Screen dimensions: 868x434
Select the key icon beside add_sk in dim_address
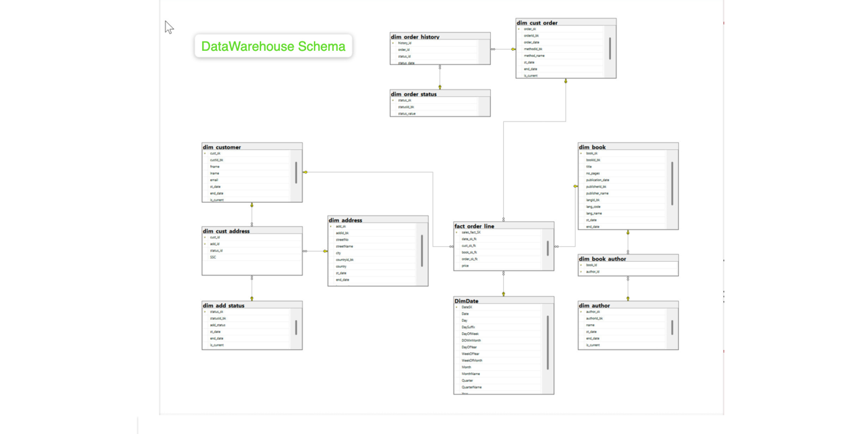pyautogui.click(x=331, y=226)
